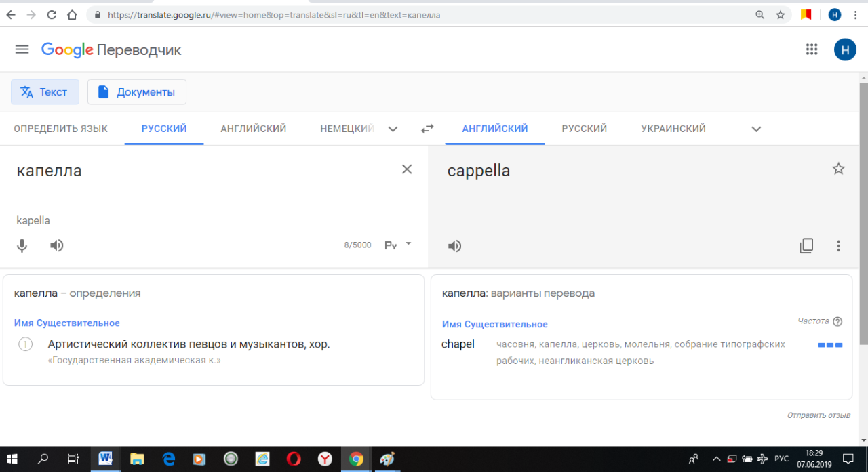
Task: Reload the current page
Action: pyautogui.click(x=52, y=14)
